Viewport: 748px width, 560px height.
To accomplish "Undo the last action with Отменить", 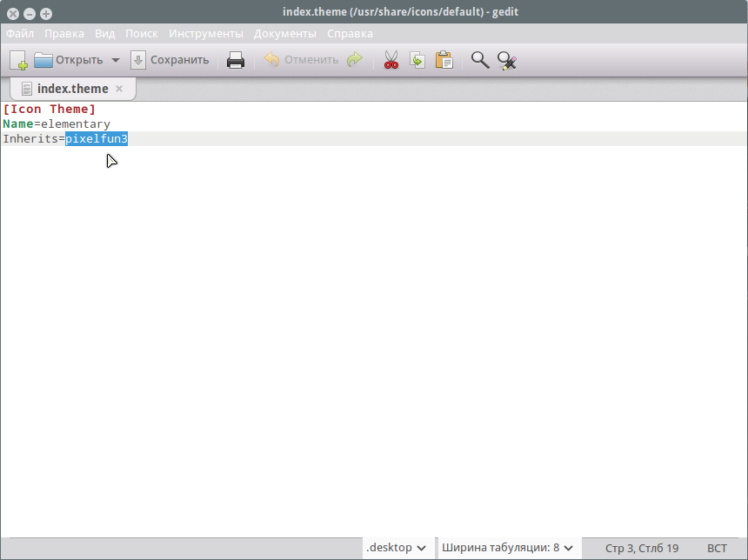I will [x=301, y=60].
